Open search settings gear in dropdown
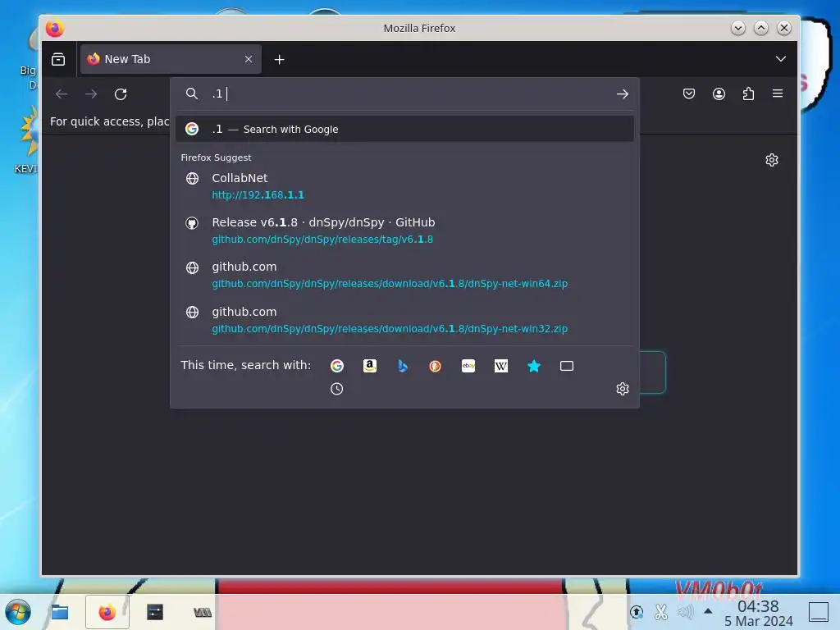The width and height of the screenshot is (840, 630). (623, 389)
